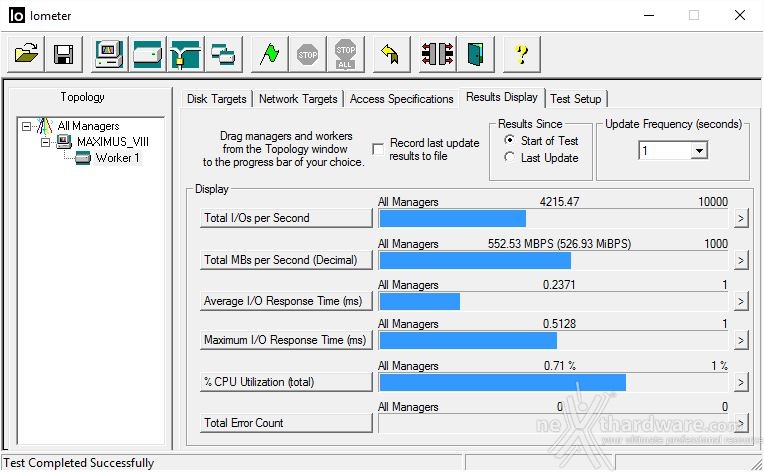The width and height of the screenshot is (764, 472).
Task: Click the Total I/Os per Second button
Action: (x=286, y=218)
